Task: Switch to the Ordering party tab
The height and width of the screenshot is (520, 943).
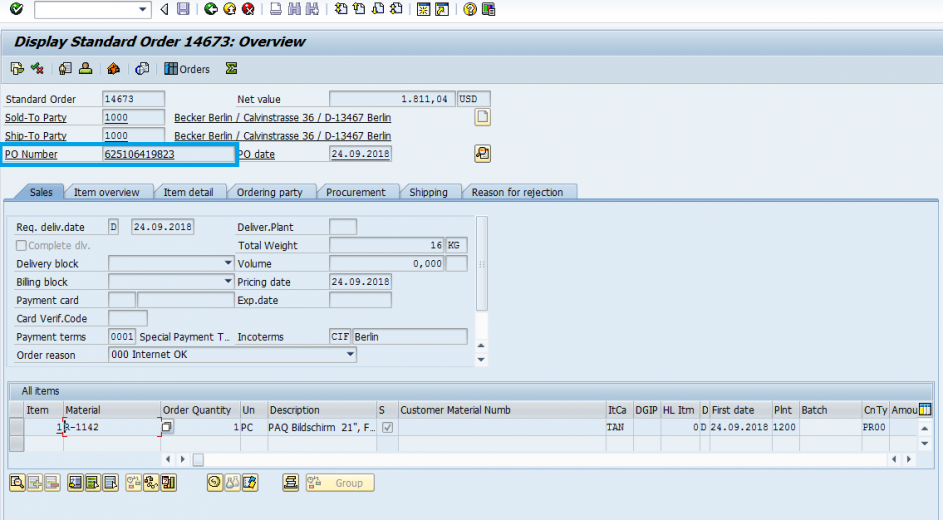Action: click(269, 192)
